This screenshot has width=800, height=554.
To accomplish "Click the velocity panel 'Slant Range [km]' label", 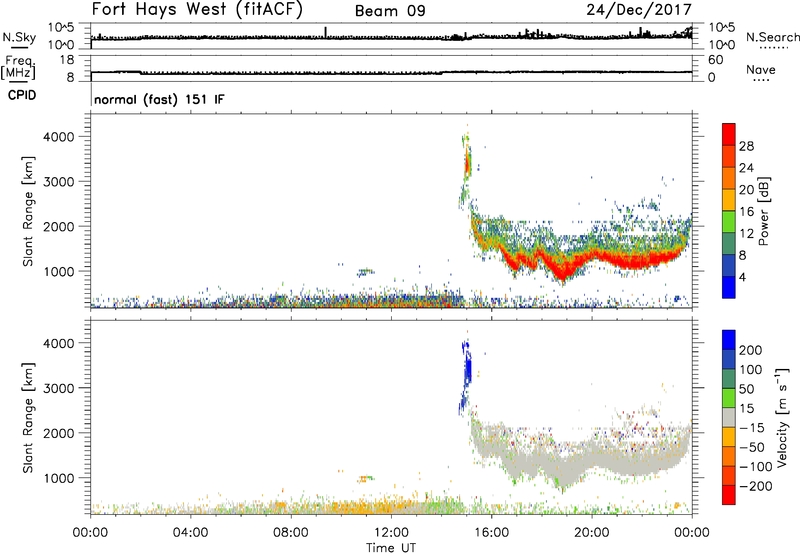I will 28,418.
